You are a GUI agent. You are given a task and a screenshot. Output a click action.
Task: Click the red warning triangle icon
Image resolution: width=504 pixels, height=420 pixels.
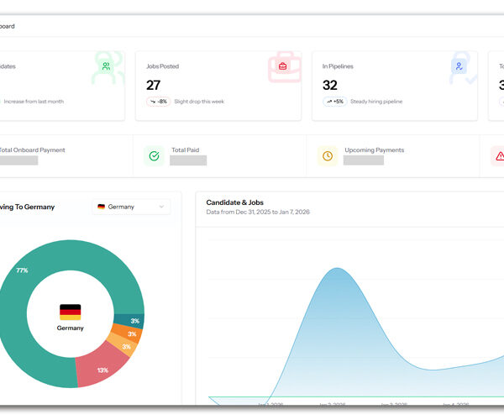(500, 156)
